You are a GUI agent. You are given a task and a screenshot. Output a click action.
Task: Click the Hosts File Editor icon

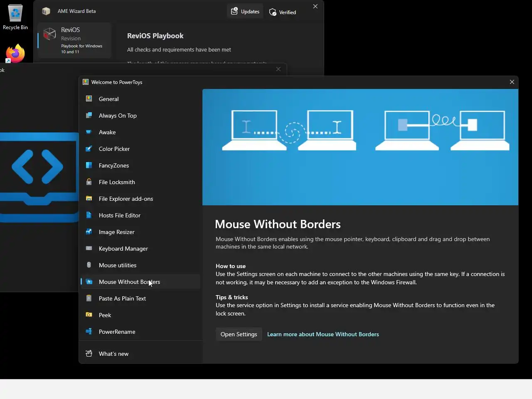pos(89,215)
